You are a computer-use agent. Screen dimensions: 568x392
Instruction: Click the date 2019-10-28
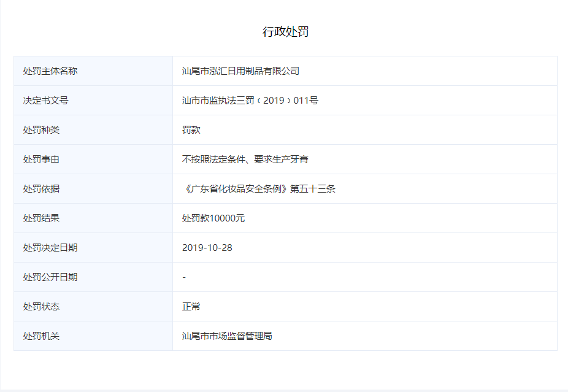207,248
